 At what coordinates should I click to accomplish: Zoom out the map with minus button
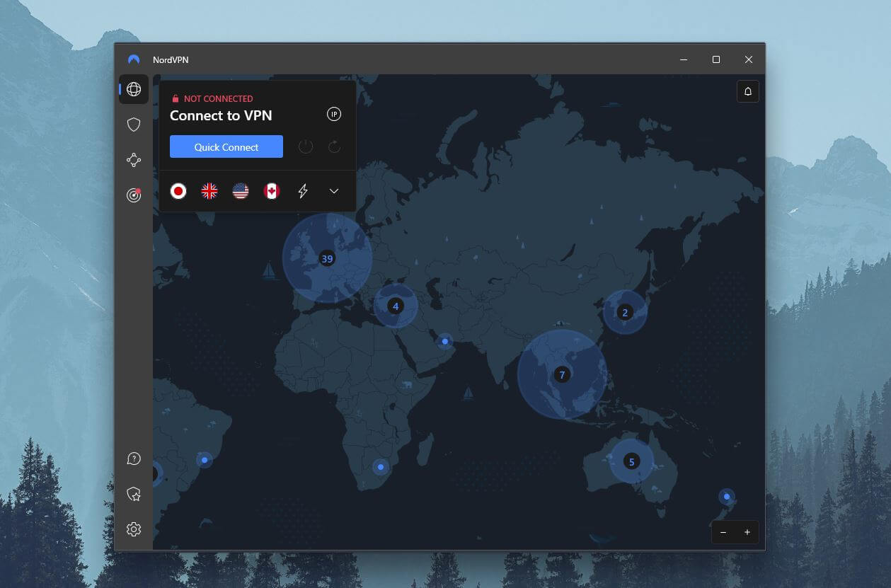point(723,532)
